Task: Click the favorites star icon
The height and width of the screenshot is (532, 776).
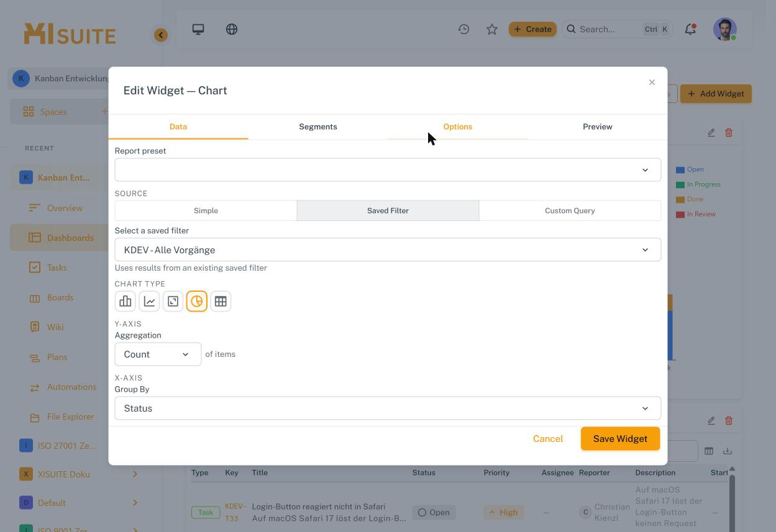Action: (x=492, y=29)
